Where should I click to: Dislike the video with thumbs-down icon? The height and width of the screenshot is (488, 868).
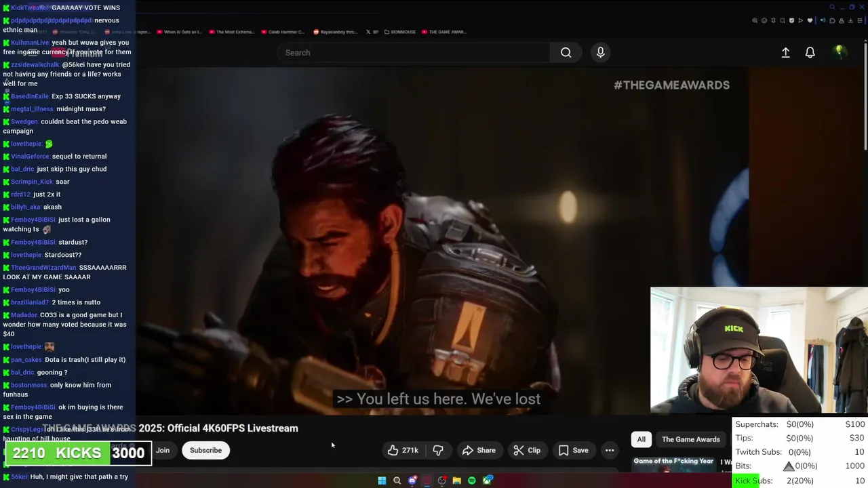438,450
